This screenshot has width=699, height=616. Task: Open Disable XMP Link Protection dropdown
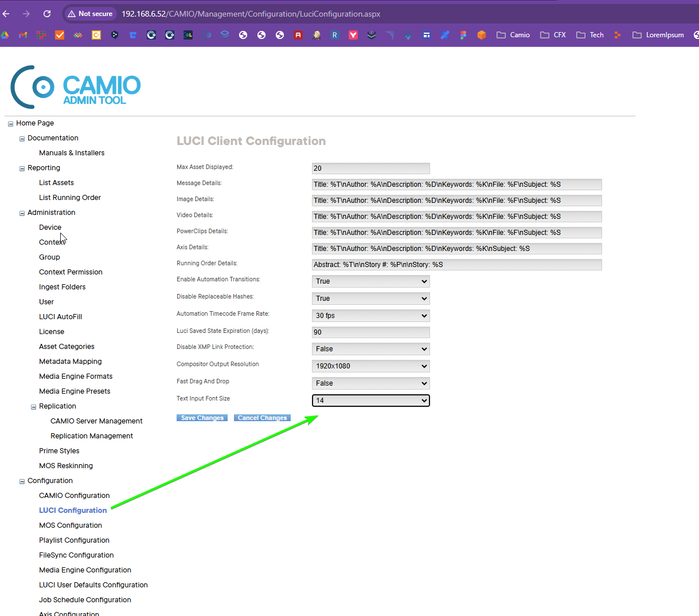(x=371, y=349)
